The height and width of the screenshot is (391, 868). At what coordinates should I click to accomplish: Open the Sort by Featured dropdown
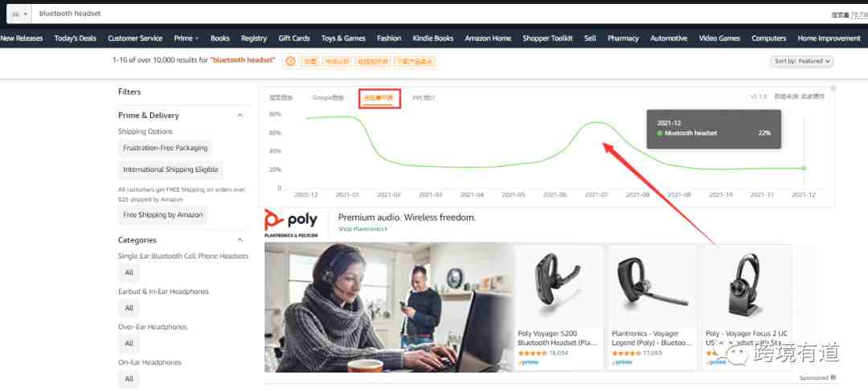801,61
